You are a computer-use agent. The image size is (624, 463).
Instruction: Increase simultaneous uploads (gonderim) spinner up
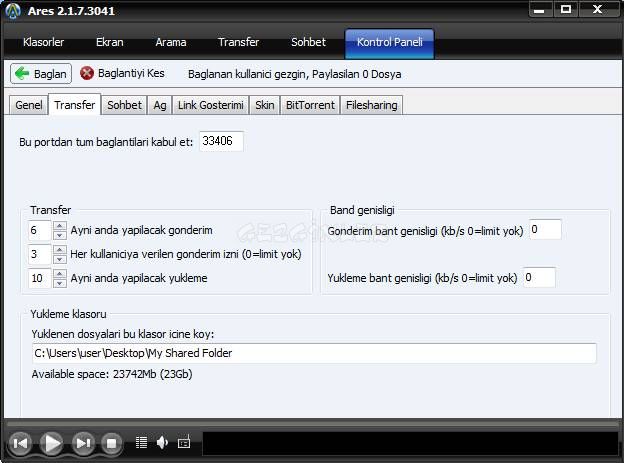(x=59, y=226)
